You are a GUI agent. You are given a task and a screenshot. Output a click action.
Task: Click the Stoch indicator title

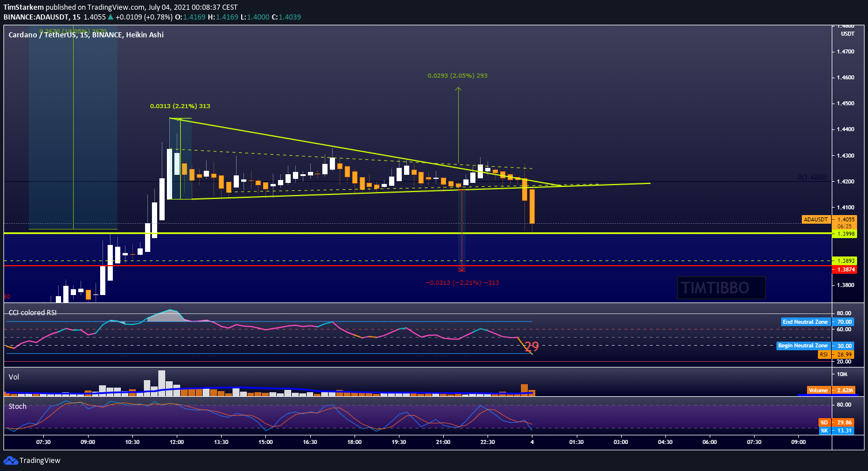point(17,406)
